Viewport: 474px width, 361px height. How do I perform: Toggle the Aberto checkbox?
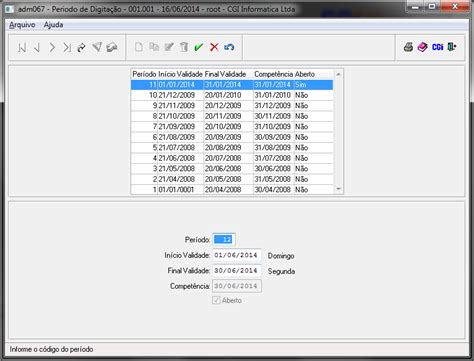(216, 300)
